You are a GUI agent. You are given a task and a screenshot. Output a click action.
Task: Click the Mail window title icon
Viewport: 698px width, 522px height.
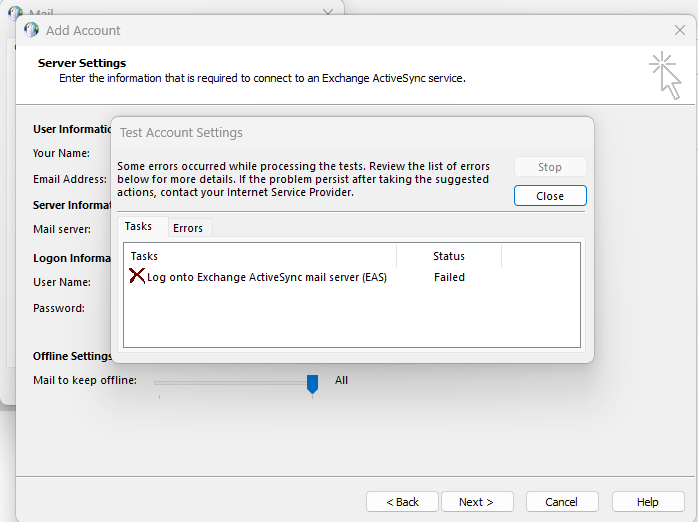tap(15, 12)
